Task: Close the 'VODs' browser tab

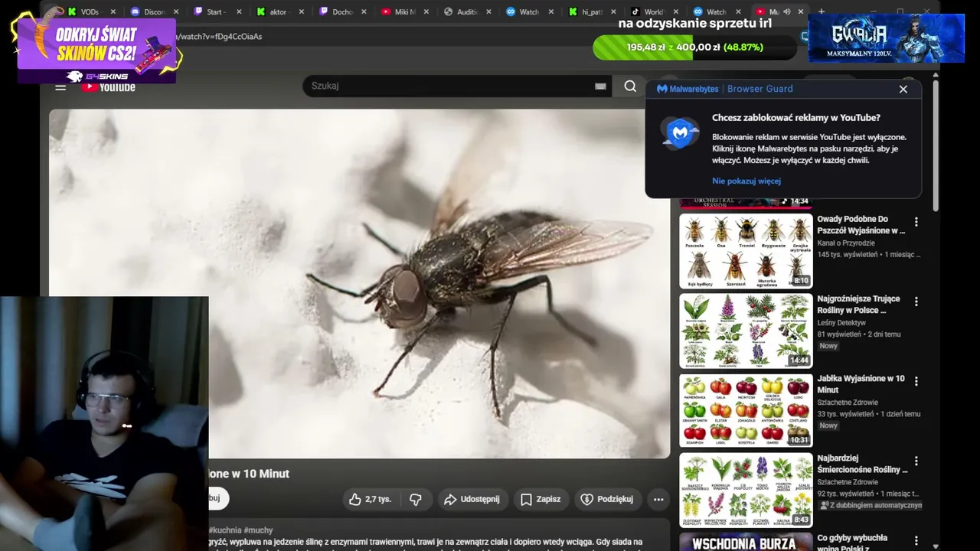Action: pyautogui.click(x=113, y=12)
